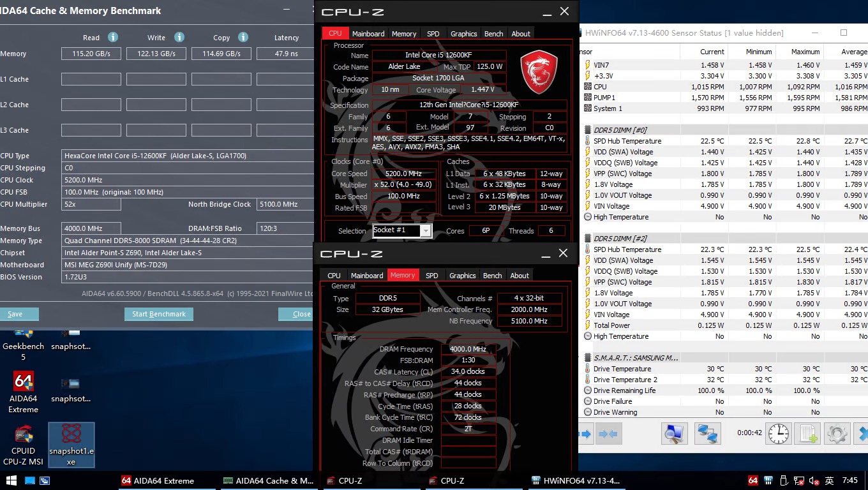868x490 pixels.
Task: Switch to Mainboard tab in upper CPU-Z
Action: pos(368,33)
